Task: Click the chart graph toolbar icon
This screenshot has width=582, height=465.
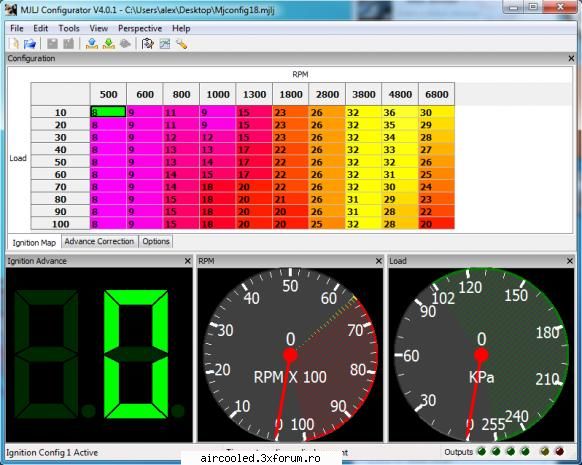Action: (x=165, y=44)
